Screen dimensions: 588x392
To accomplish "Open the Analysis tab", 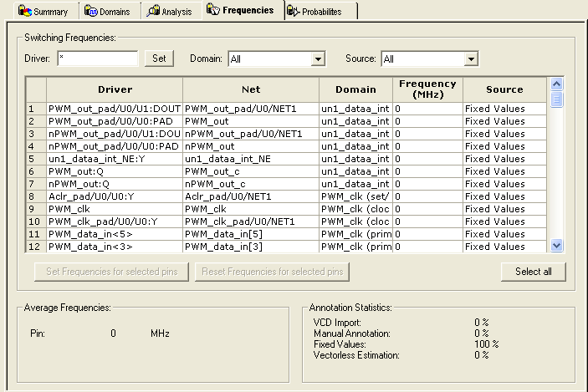I will coord(171,12).
